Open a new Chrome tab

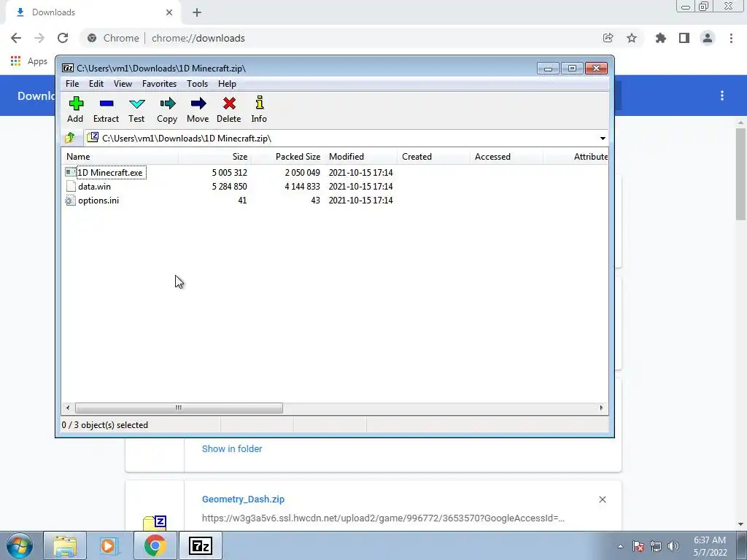[x=197, y=12]
